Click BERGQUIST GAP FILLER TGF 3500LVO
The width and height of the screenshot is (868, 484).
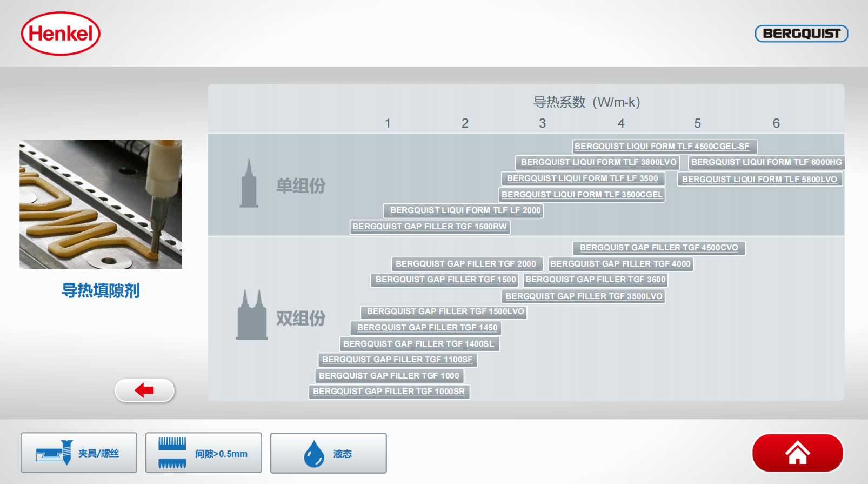[x=584, y=296]
